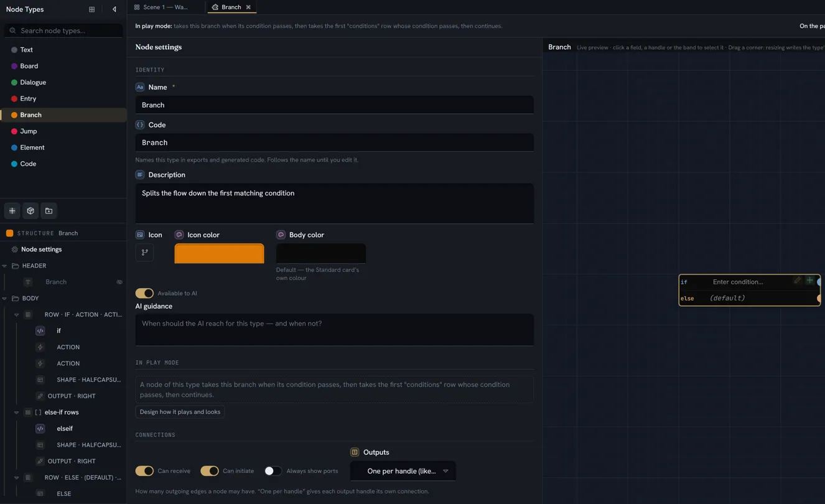825x504 pixels.
Task: Open the node icon picker with branch glyph
Action: tap(144, 253)
